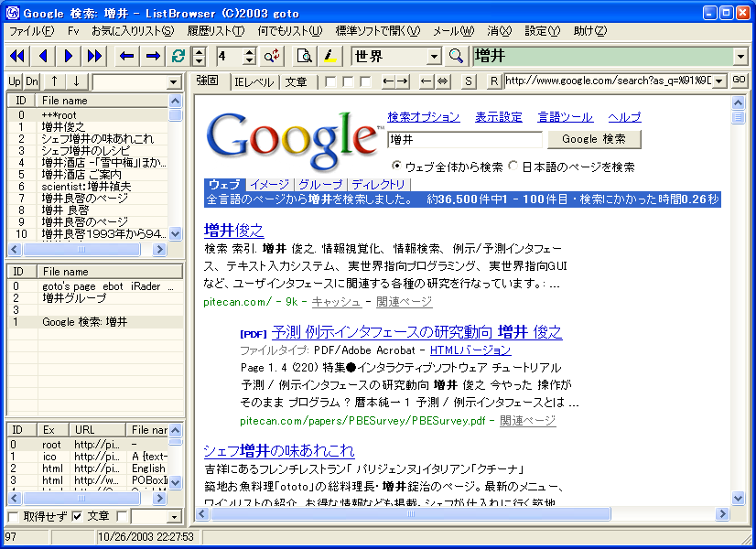The height and width of the screenshot is (549, 756).
Task: Open the イメージ Google tab
Action: pos(270,184)
